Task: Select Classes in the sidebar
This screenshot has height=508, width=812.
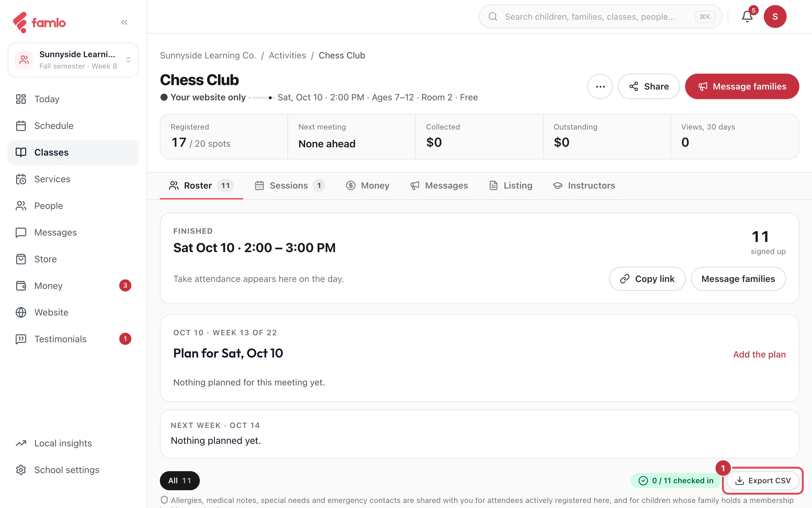Action: [x=73, y=152]
